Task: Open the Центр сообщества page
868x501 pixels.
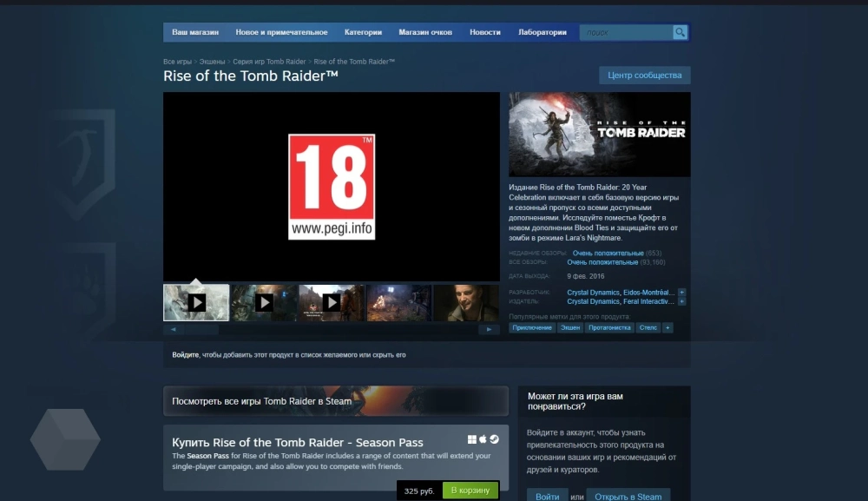Action: (x=644, y=76)
